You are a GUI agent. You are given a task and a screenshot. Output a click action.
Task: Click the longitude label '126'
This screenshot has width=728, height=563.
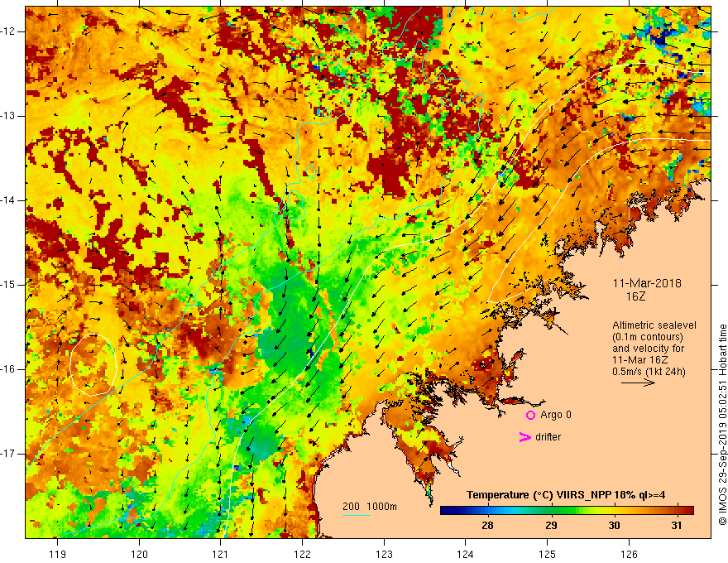point(629,554)
